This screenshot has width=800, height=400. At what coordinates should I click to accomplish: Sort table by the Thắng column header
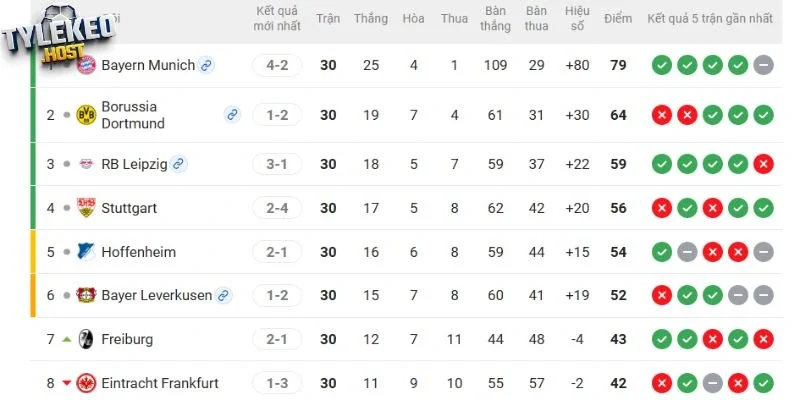click(371, 19)
